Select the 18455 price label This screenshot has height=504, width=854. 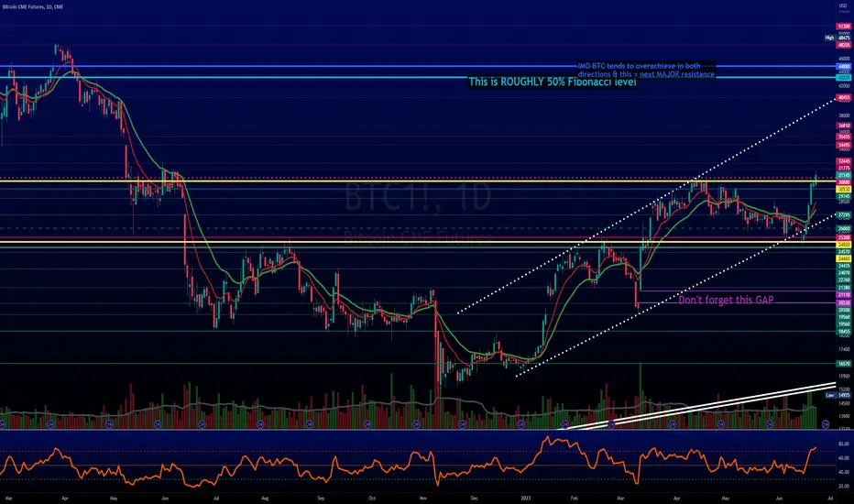pos(844,332)
